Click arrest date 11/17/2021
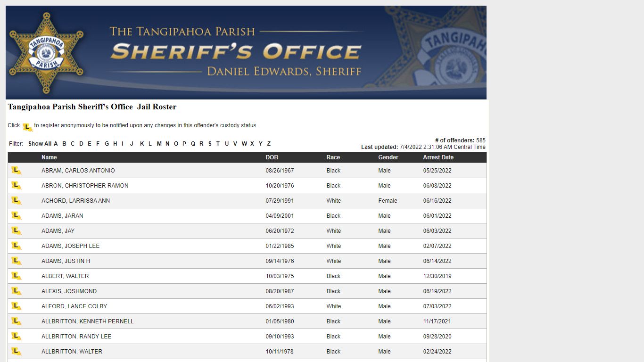This screenshot has width=644, height=362. coord(437,321)
